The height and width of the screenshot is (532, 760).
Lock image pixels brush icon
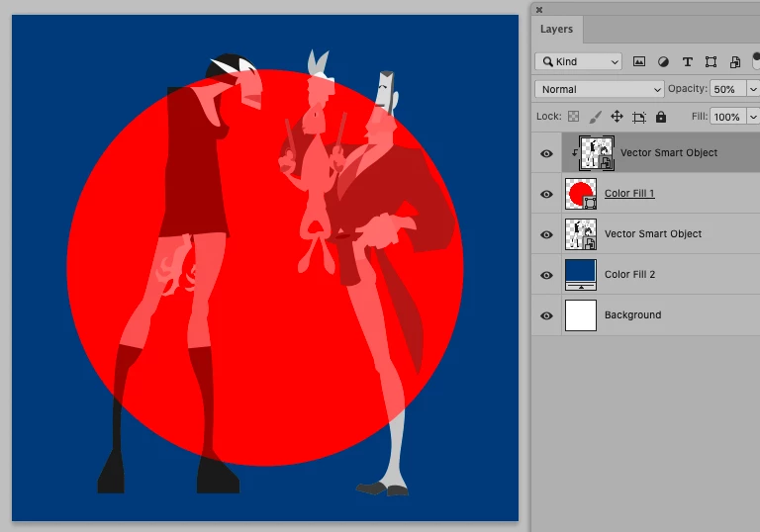coord(595,117)
